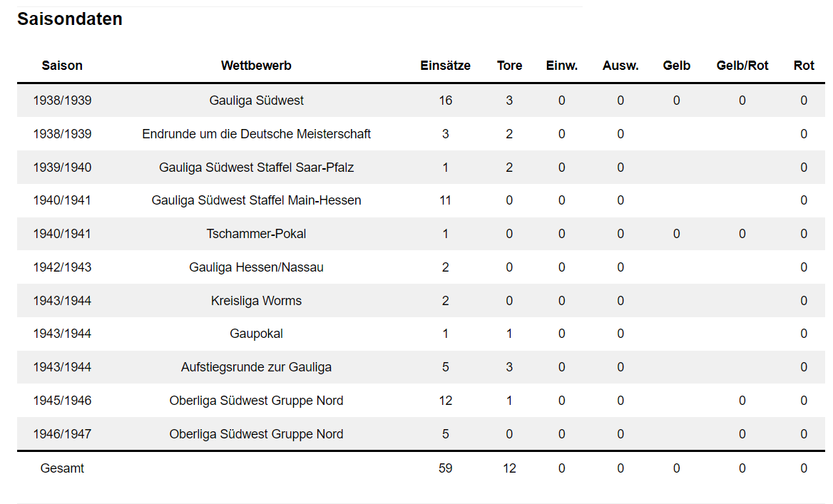The image size is (833, 504).
Task: Click the Einsätze column header
Action: tap(445, 66)
